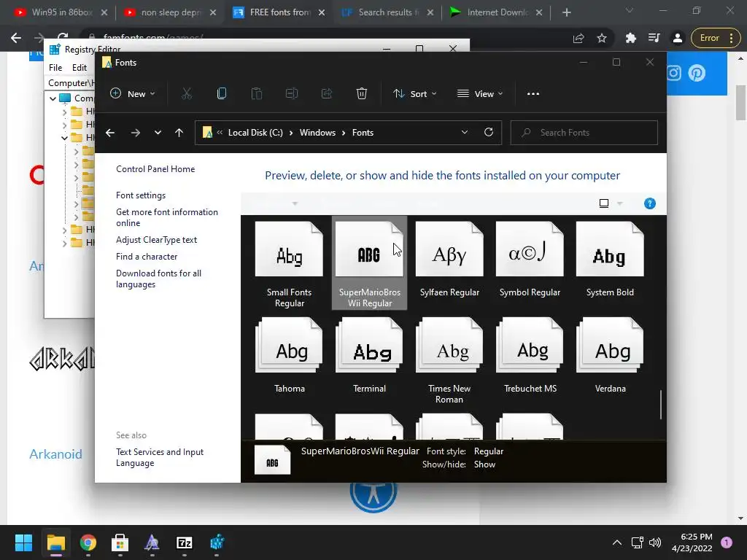
Task: Select the Trebuchet MS font family
Action: 530,355
